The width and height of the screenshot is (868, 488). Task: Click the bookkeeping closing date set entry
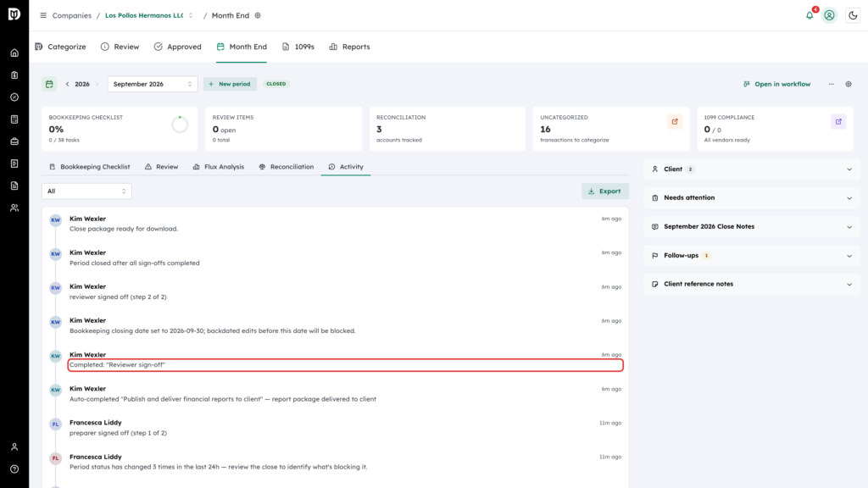pos(213,331)
